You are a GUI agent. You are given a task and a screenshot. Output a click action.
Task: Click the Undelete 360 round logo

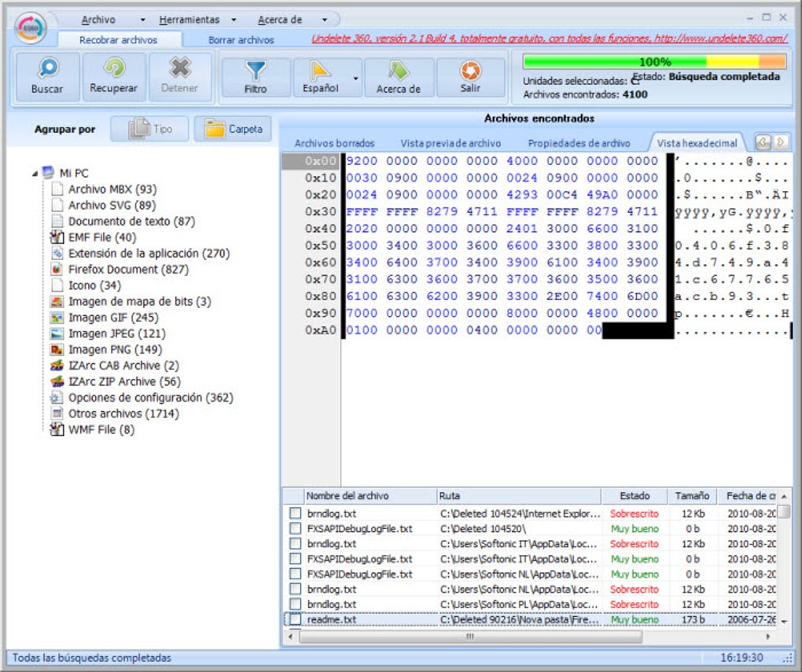pos(31,28)
